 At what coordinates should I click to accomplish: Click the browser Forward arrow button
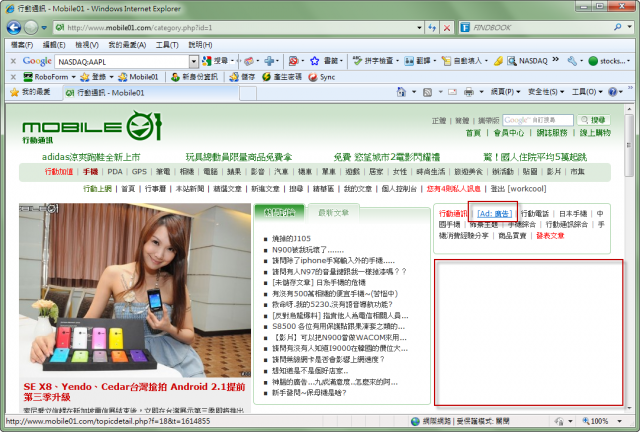[x=31, y=28]
